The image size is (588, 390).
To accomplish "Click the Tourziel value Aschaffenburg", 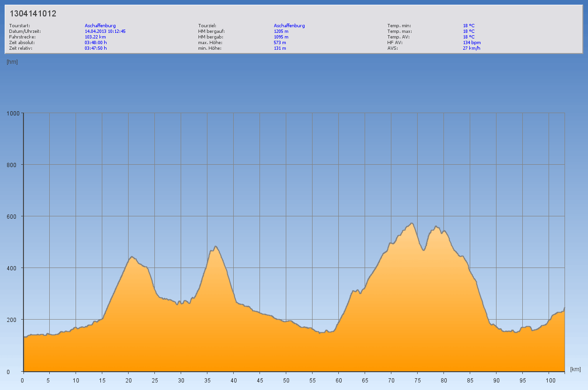I will 289,25.
